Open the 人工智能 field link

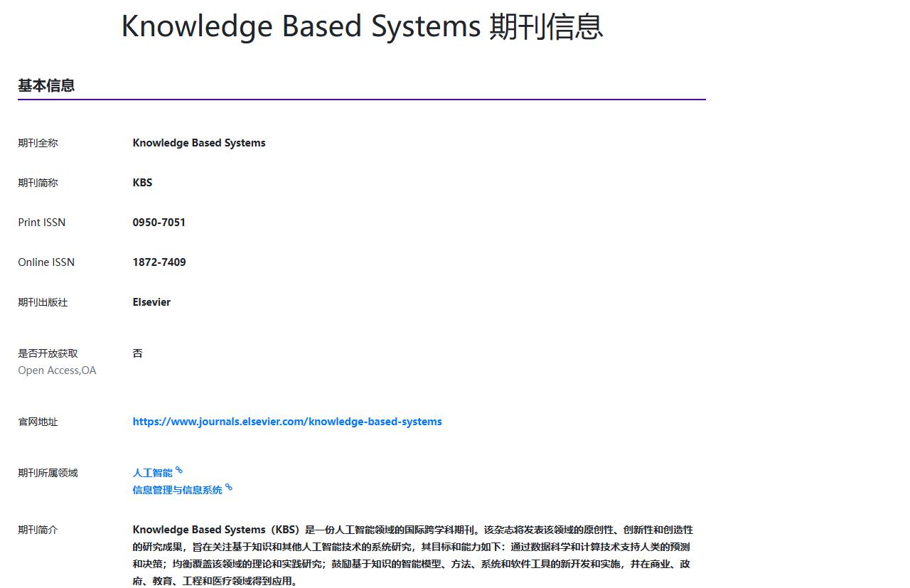152,473
